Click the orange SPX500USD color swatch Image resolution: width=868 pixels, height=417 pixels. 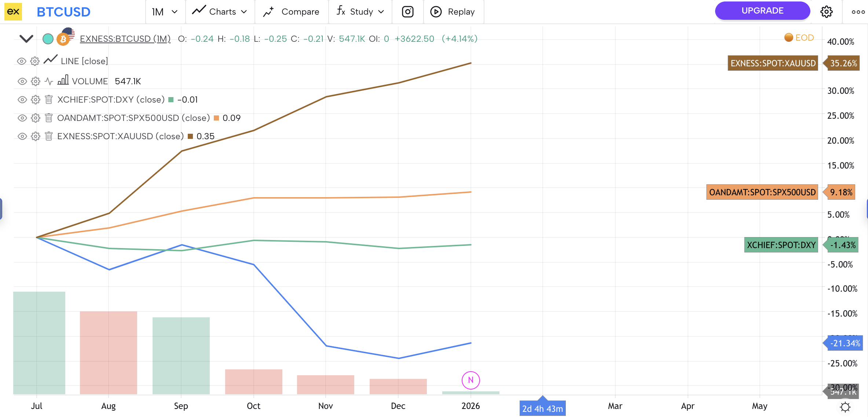[x=216, y=118]
